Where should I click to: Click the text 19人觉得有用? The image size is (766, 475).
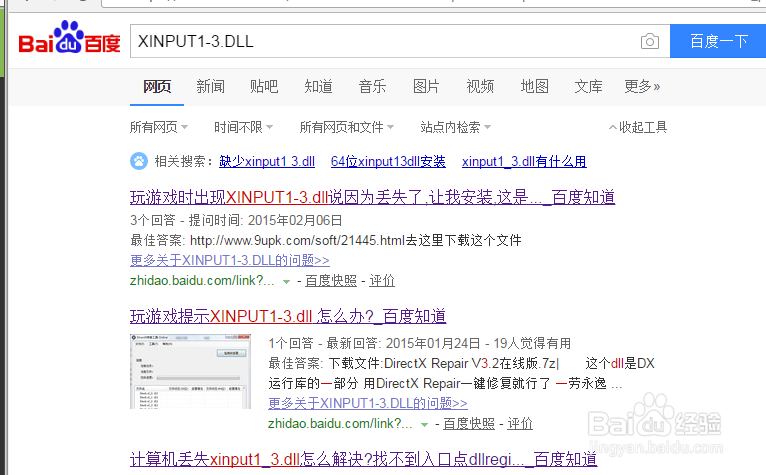click(532, 343)
